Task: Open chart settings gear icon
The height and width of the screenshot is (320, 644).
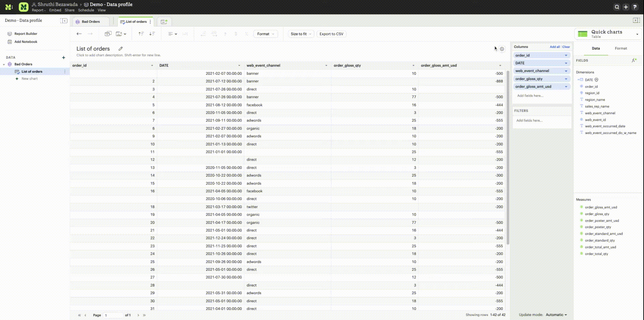Action: 502,49
